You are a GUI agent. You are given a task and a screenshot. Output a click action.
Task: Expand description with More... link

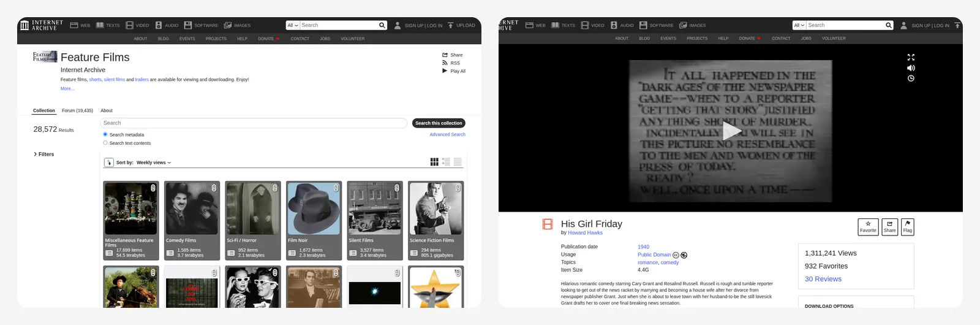(x=67, y=89)
